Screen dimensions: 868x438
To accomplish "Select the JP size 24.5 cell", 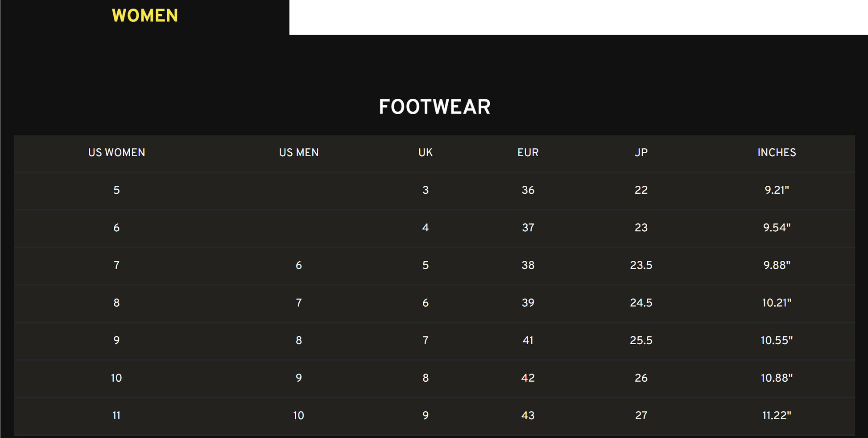I will 641,303.
